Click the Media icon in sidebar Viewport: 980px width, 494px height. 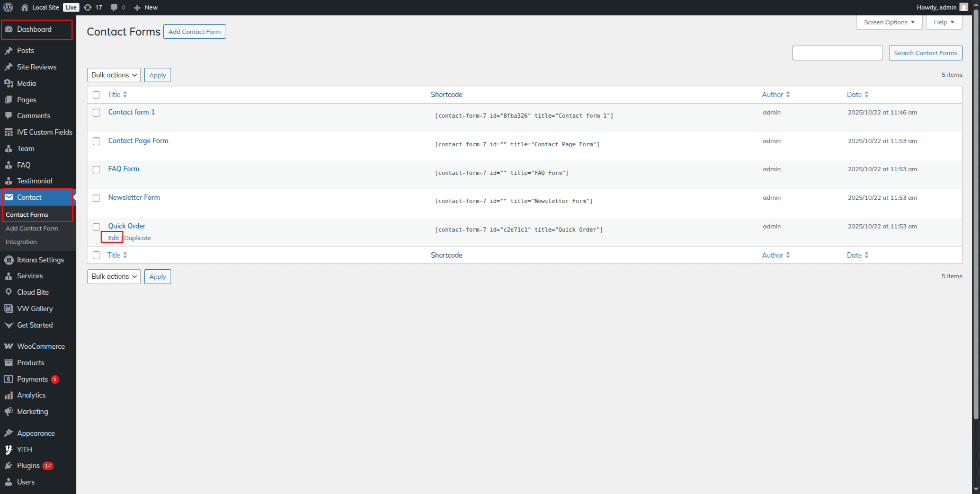coord(8,83)
